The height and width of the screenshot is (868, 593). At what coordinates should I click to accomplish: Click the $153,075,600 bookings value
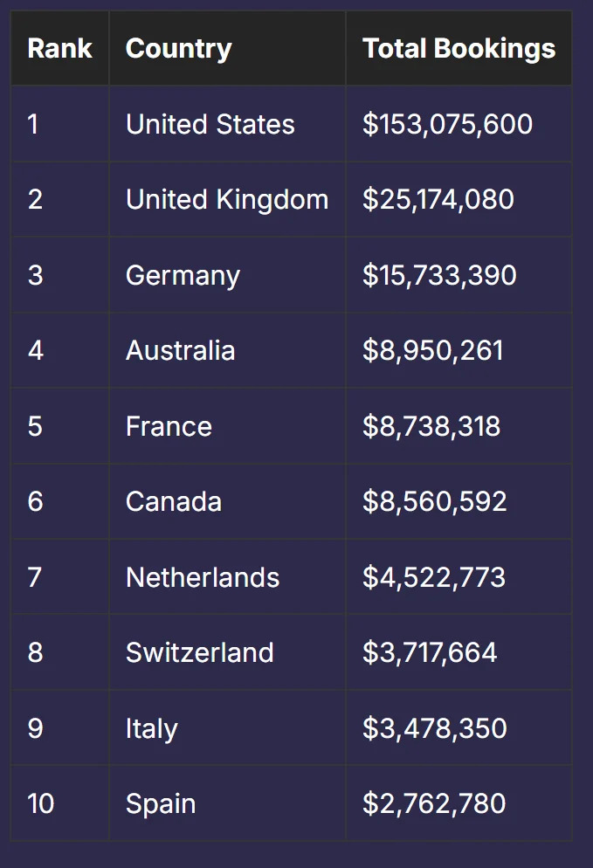(x=447, y=124)
